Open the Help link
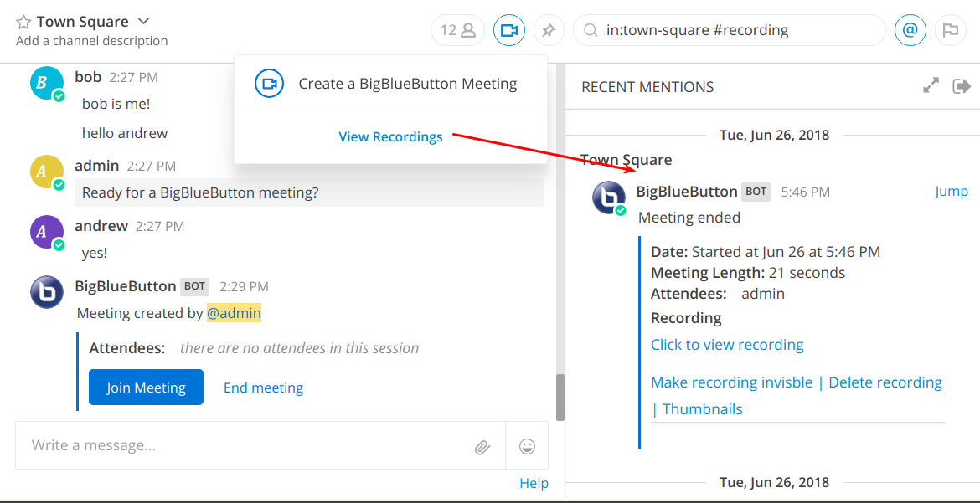The height and width of the screenshot is (503, 980). [x=534, y=483]
